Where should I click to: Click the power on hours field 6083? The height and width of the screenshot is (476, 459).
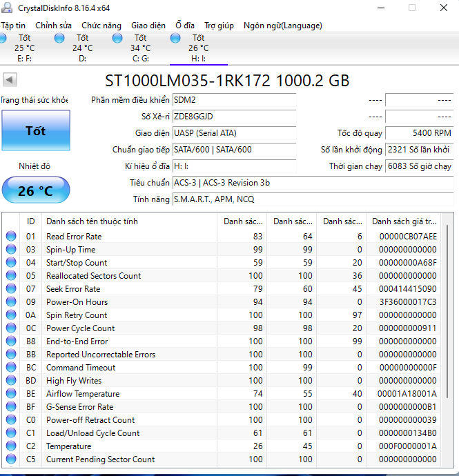tap(419, 166)
